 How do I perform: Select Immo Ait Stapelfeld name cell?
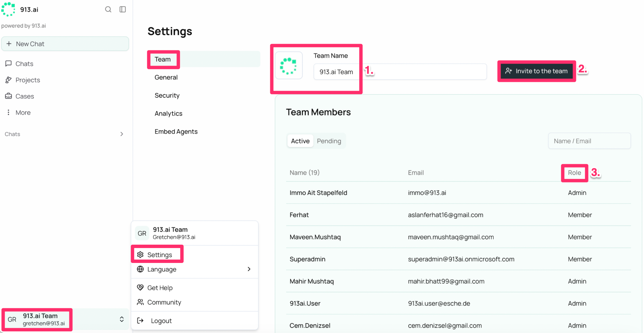[x=318, y=193]
